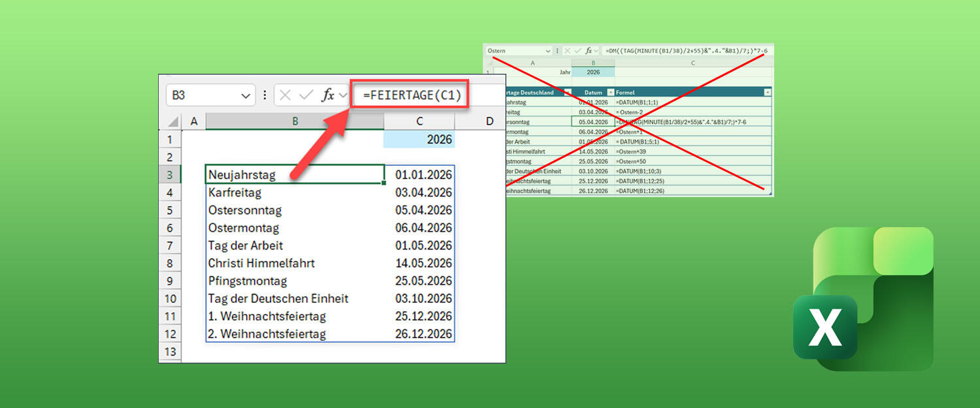Screen dimensions: 980x408
Task: Expand the chevron right of the large fx icon
Action: point(343,95)
